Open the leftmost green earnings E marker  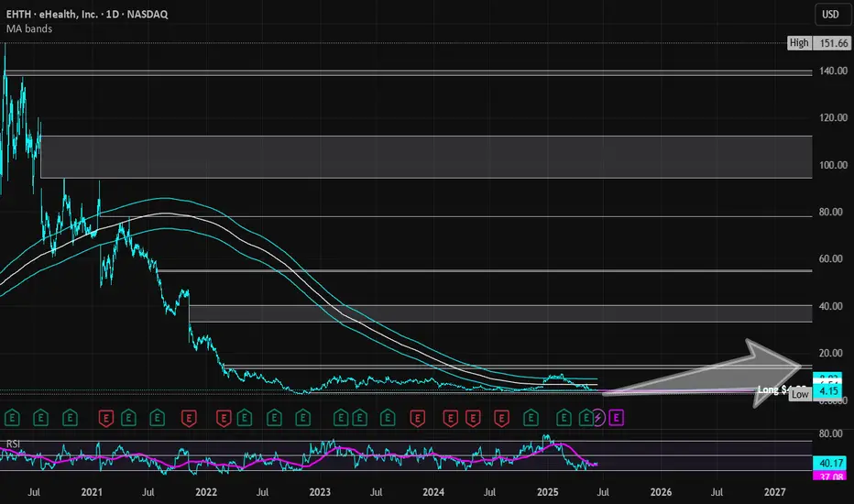coord(12,418)
